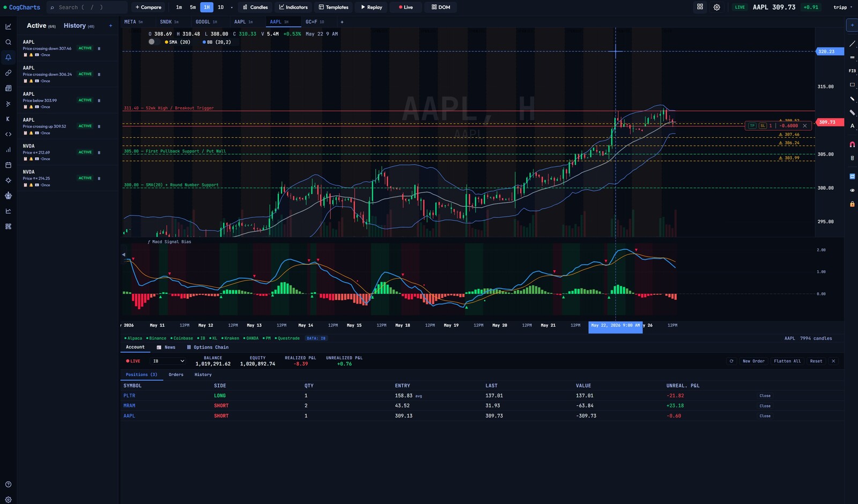Open the Orders tab in account panel
The image size is (858, 504).
click(x=176, y=375)
